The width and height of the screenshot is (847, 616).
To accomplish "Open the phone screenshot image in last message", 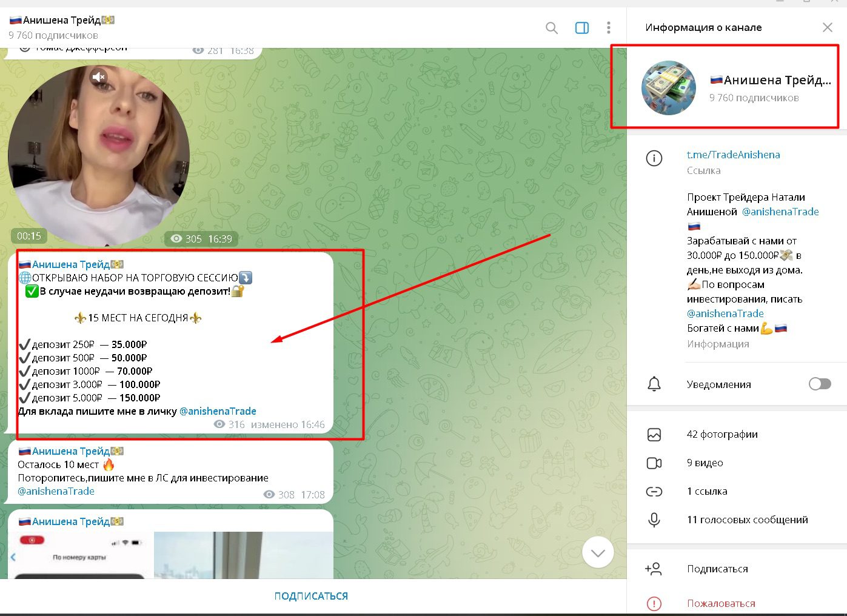I will [79, 555].
